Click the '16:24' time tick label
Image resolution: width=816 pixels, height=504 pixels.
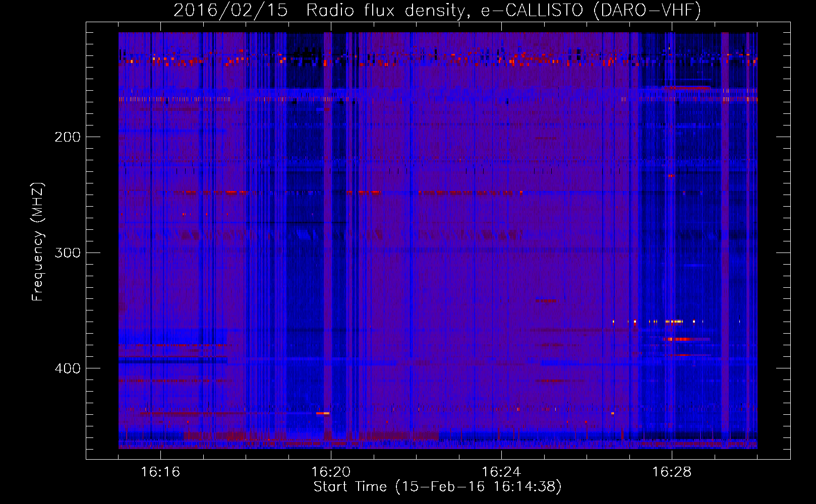coord(501,472)
